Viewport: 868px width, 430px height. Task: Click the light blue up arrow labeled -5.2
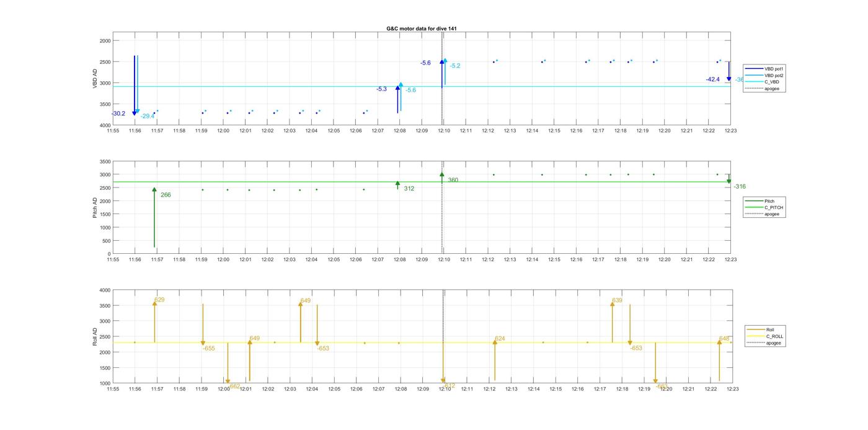click(445, 72)
